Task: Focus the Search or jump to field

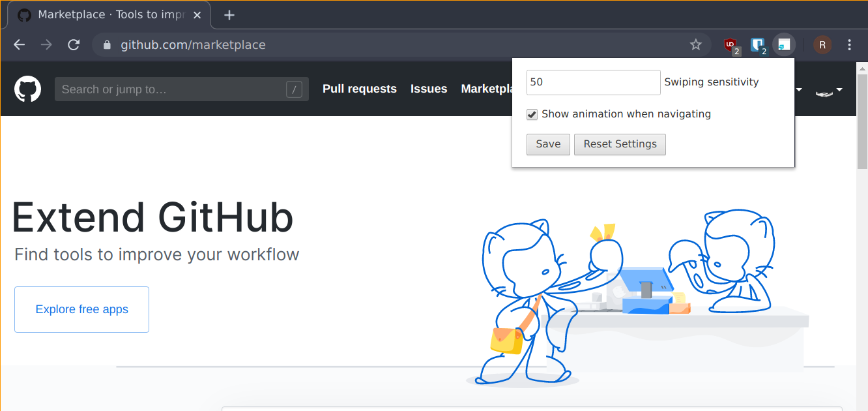Action: (x=181, y=89)
